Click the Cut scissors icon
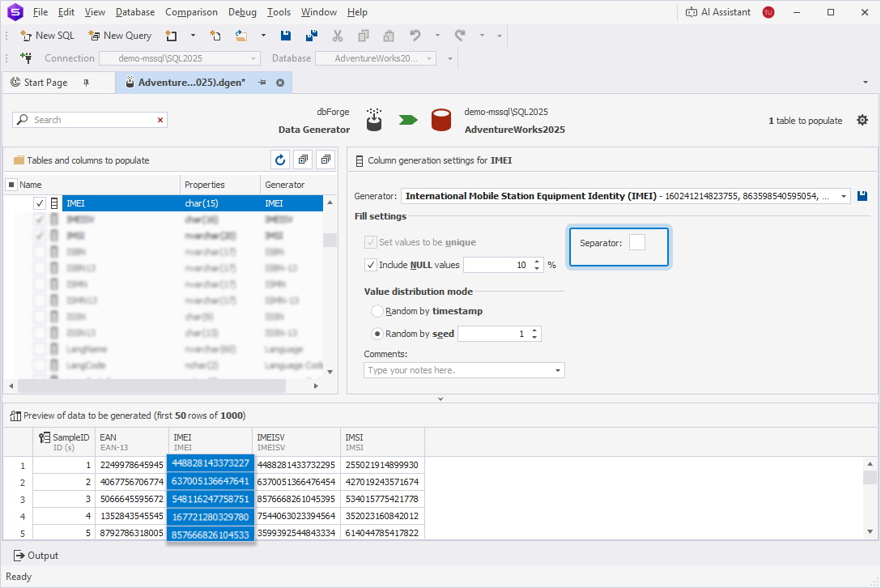Viewport: 881px width, 588px height. pyautogui.click(x=337, y=36)
